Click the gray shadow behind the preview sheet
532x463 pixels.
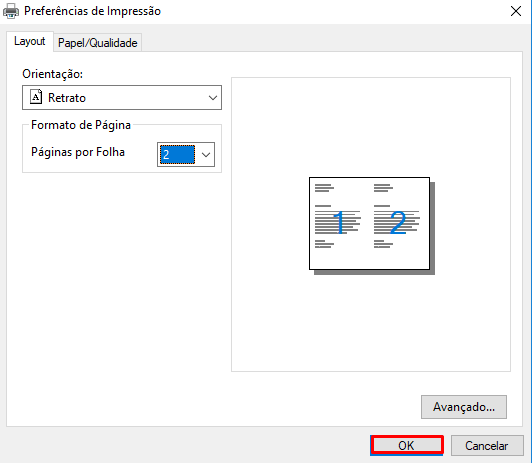(x=432, y=228)
